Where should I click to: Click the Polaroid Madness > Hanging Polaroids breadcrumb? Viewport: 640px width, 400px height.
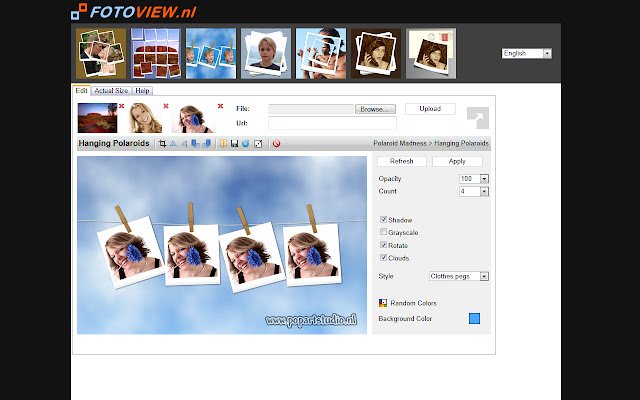click(431, 144)
